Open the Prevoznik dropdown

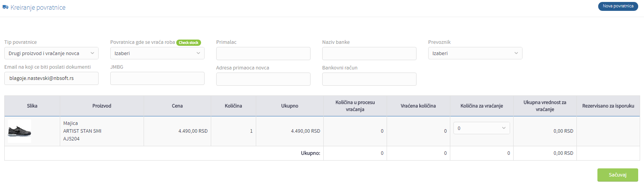(475, 53)
